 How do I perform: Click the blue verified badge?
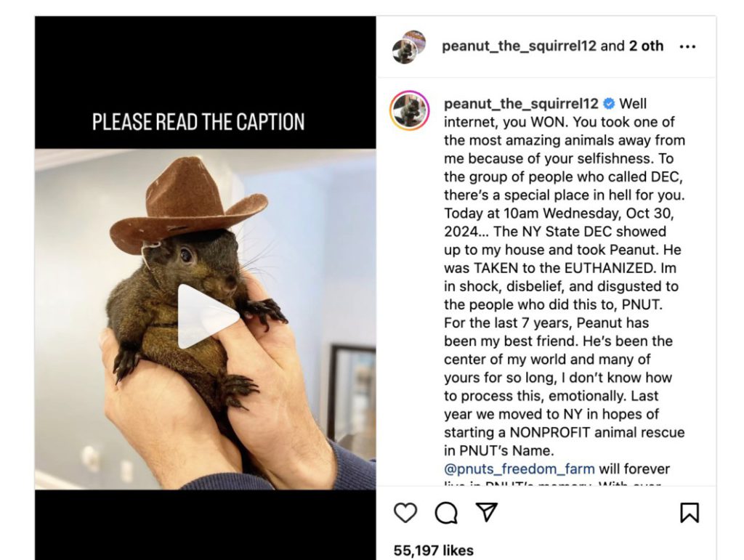(x=610, y=104)
